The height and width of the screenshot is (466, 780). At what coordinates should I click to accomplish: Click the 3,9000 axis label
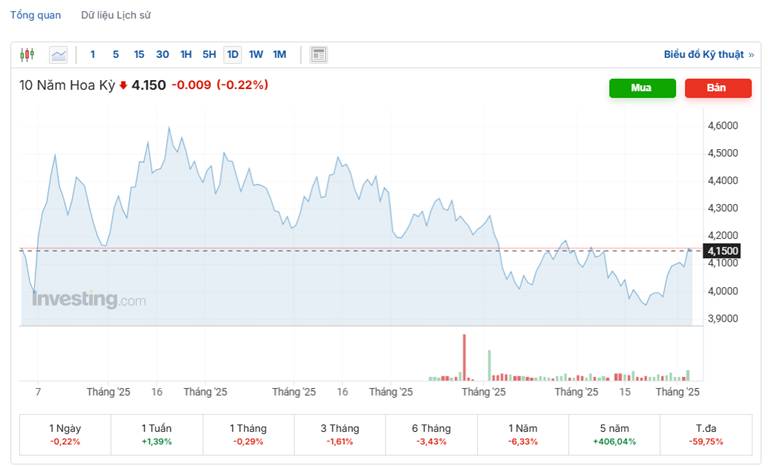(723, 318)
